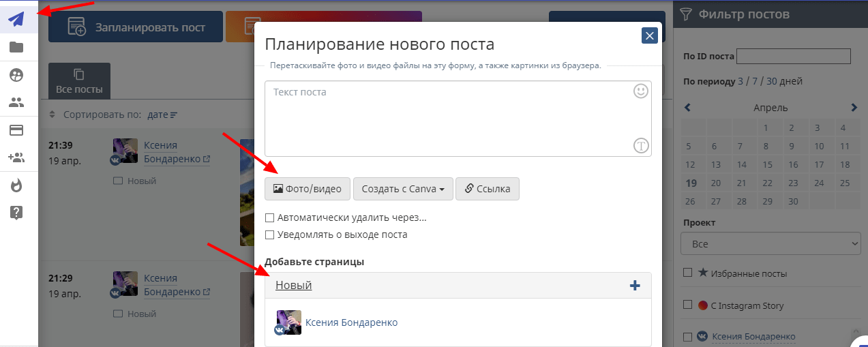Click 'Фото/видео' button

(308, 189)
